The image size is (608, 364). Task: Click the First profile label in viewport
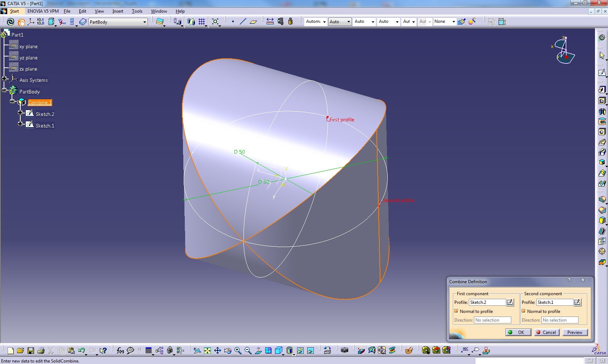pyautogui.click(x=342, y=120)
